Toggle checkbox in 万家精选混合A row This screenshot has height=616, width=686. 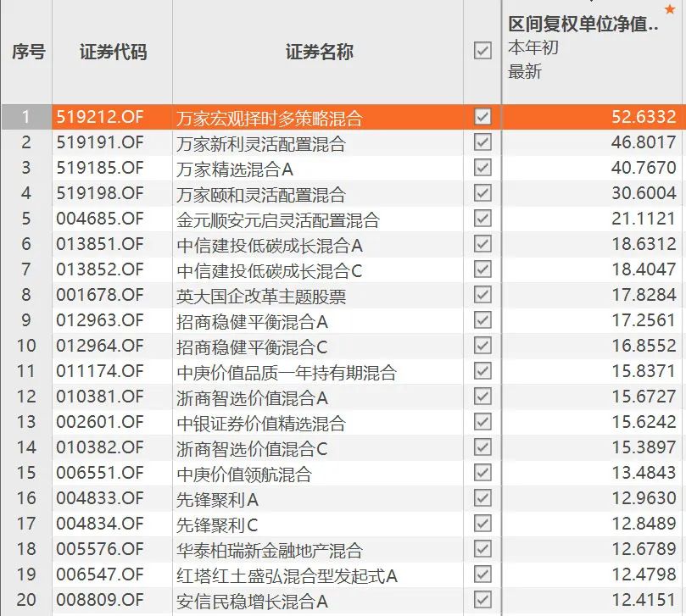(x=482, y=168)
